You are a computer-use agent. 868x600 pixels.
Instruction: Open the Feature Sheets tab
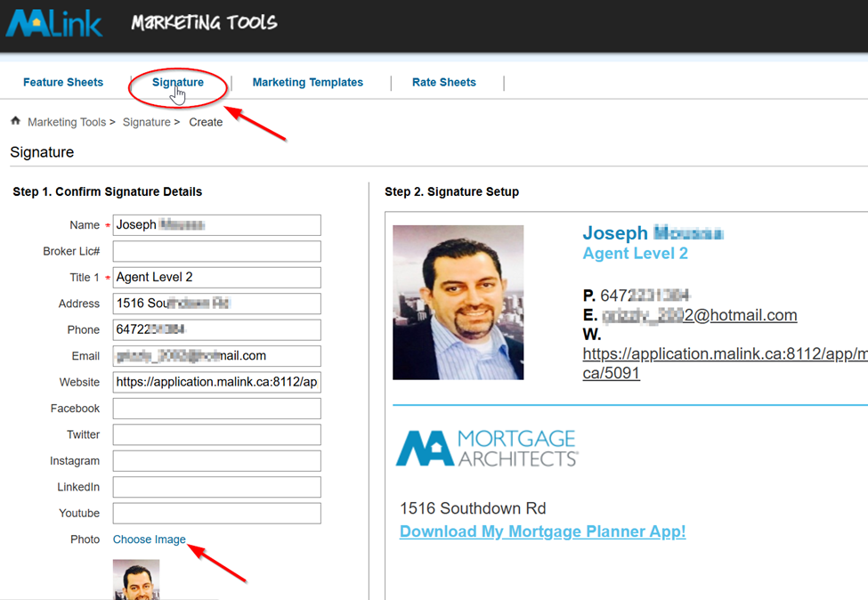(63, 83)
